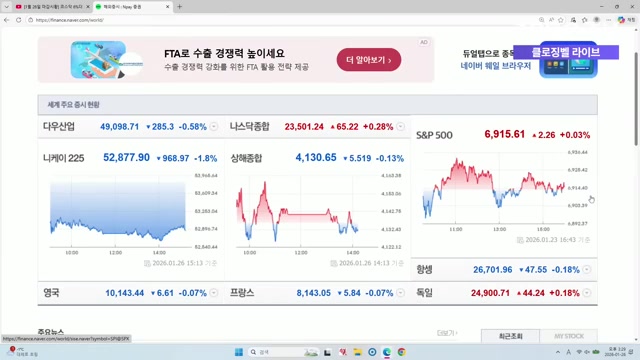Open Microsoft Edge on the taskbar
The image size is (640, 360).
coord(387,352)
